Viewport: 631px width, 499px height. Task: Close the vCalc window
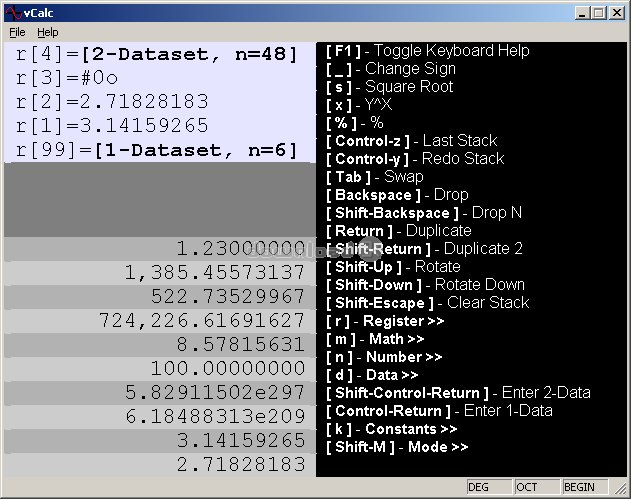pyautogui.click(x=617, y=13)
